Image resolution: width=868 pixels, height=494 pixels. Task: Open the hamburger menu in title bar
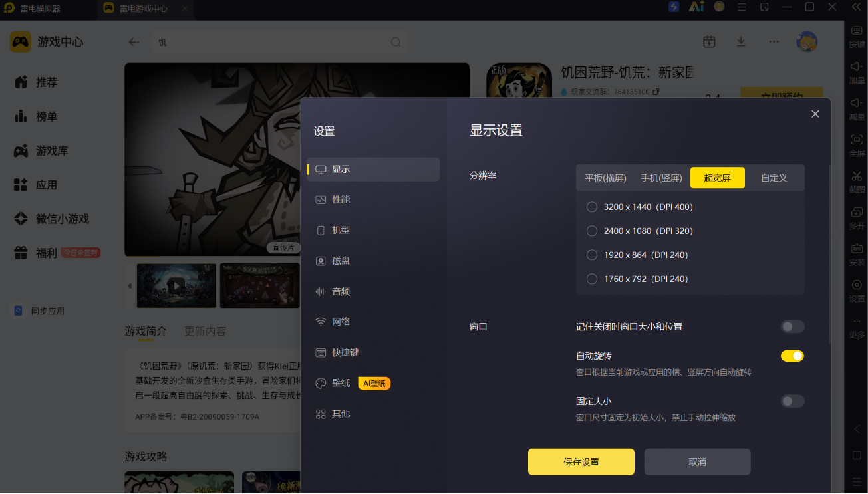click(742, 7)
